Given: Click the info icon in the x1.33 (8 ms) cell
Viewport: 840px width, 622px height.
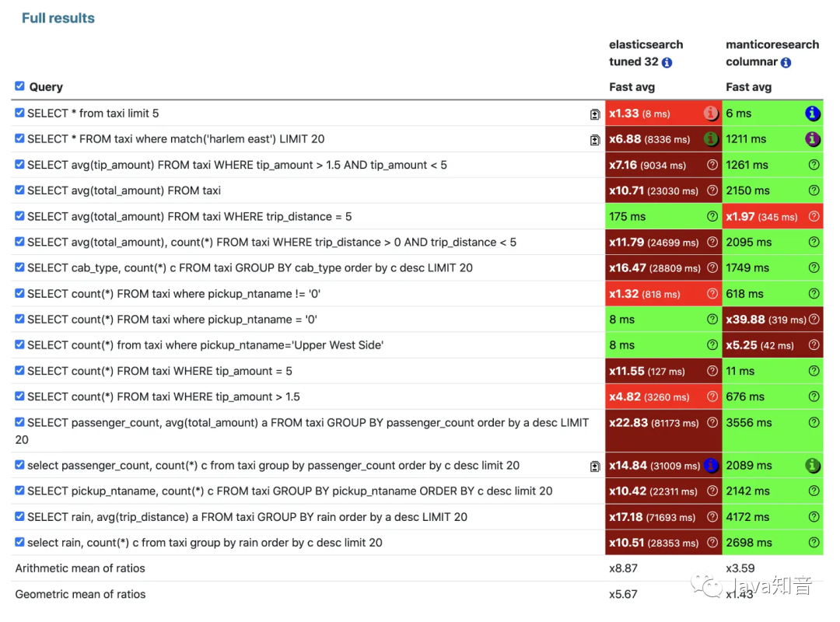Looking at the screenshot, I should (x=711, y=113).
